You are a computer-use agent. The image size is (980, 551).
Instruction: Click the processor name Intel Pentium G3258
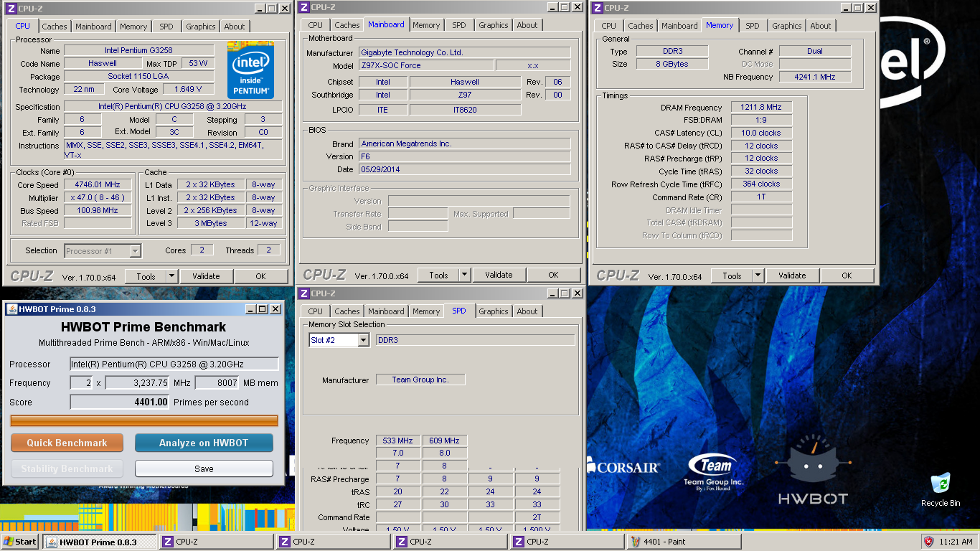pyautogui.click(x=138, y=51)
